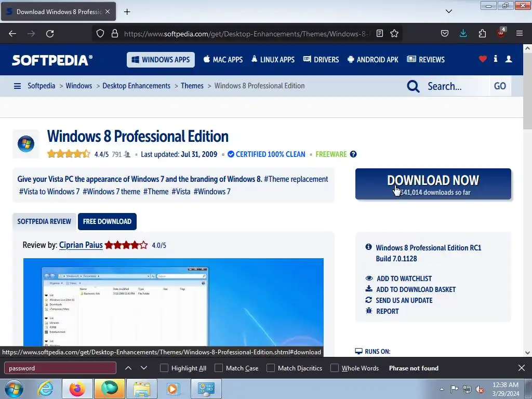Image resolution: width=532 pixels, height=399 pixels.
Task: Click the site padlock icon
Action: (115, 34)
